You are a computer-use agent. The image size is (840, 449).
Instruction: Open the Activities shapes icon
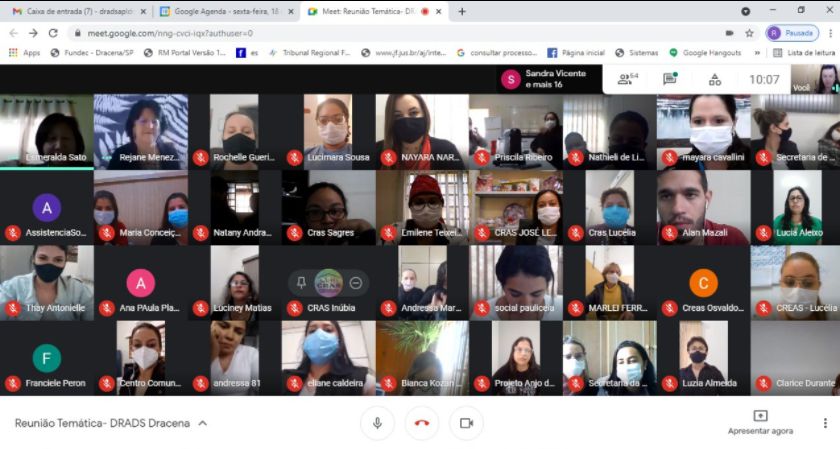pyautogui.click(x=714, y=79)
